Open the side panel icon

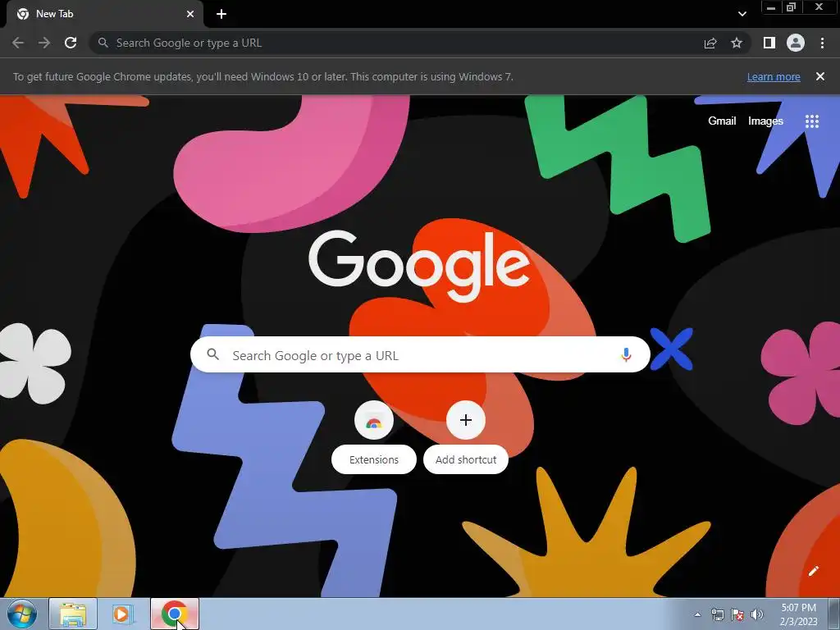pos(769,43)
